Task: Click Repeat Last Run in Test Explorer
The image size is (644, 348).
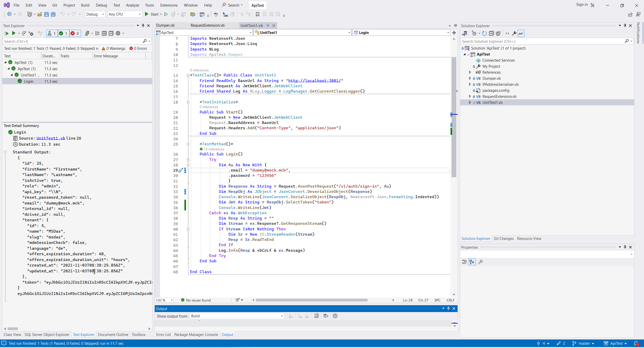Action: tap(24, 33)
